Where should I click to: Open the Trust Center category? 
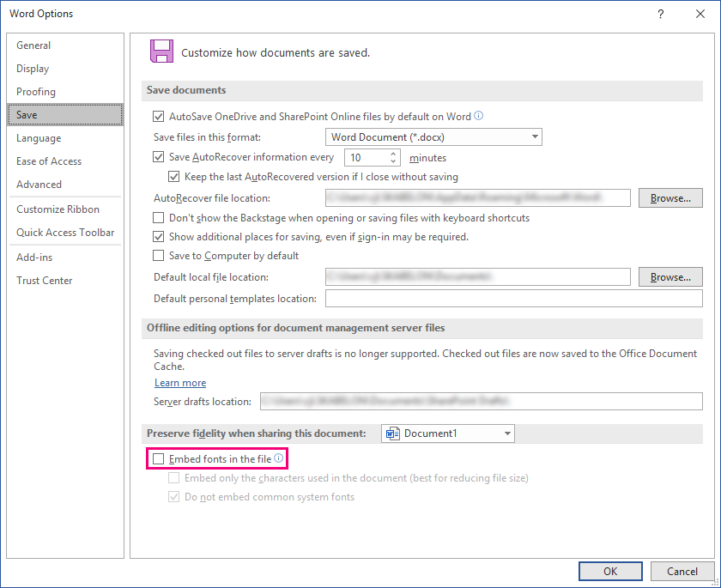(66, 281)
